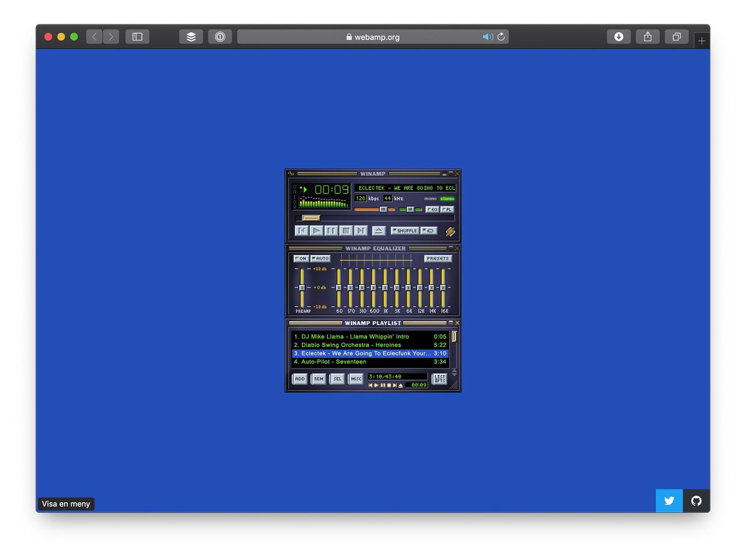The width and height of the screenshot is (746, 560).
Task: Stop playback using the Stop icon
Action: pos(346,230)
